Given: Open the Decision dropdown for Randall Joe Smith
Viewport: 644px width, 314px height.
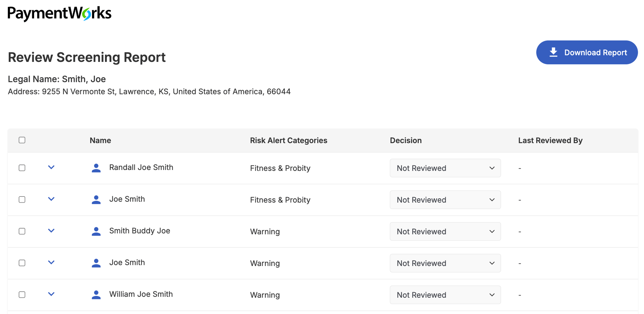Looking at the screenshot, I should pyautogui.click(x=445, y=168).
